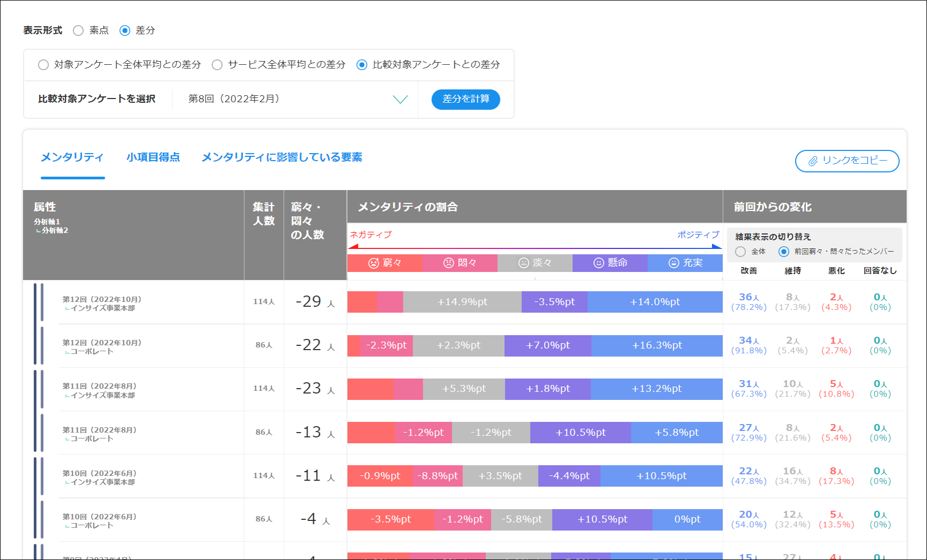Click the 8人 (17.3%) worsened value

(x=836, y=476)
